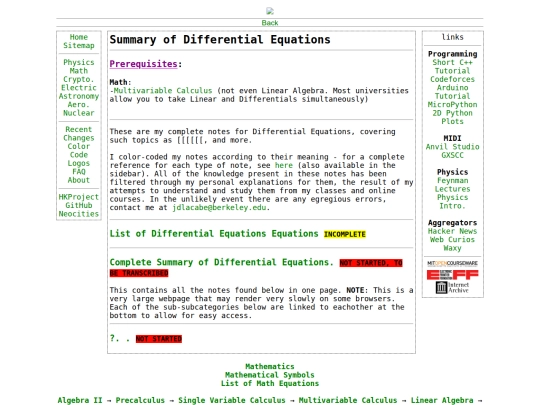The image size is (540, 405).
Task: Click the 'here' color reference link
Action: click(283, 165)
